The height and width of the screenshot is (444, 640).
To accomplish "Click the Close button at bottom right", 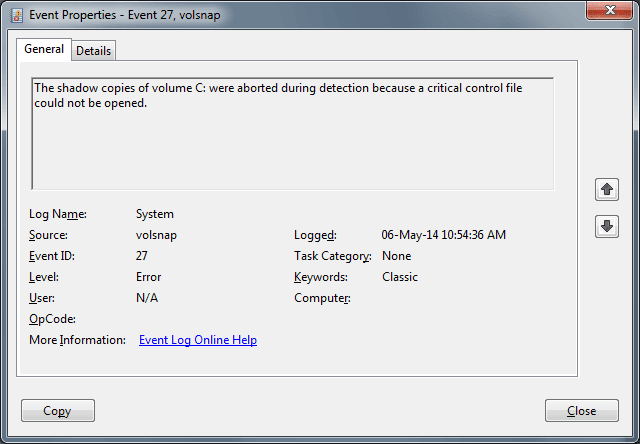I will click(x=581, y=411).
